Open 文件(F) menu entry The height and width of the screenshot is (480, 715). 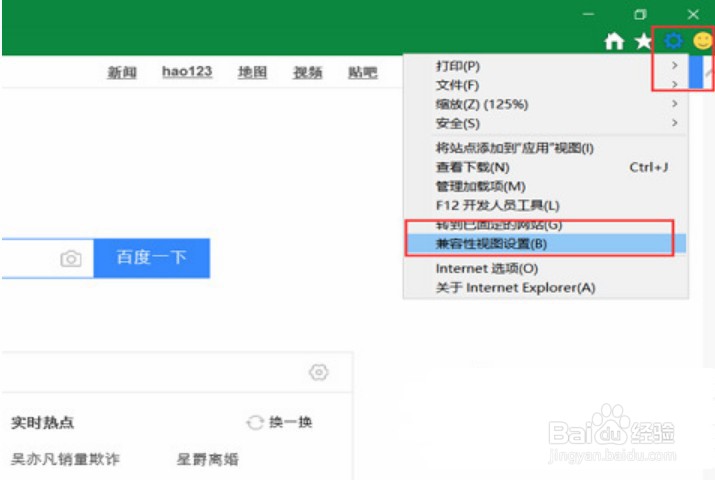tap(546, 85)
